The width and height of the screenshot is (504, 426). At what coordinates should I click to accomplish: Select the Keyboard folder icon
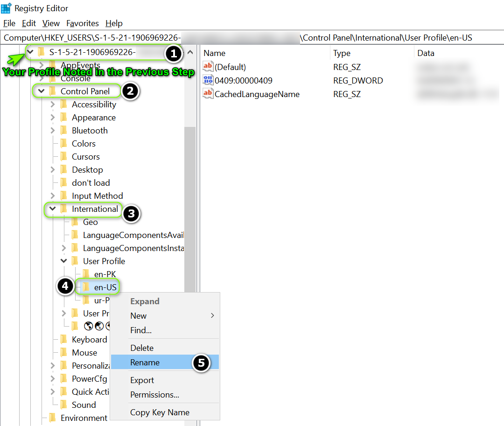click(x=63, y=339)
